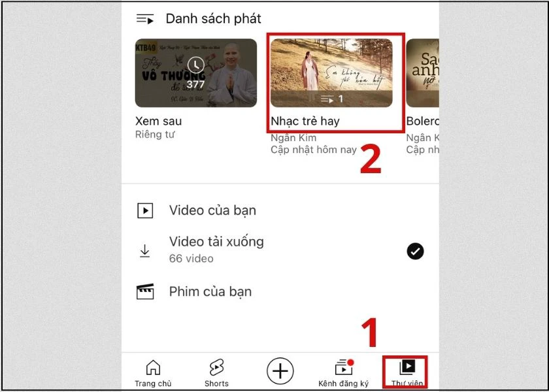Open the Nhạc trẻ hay playlist

[x=335, y=73]
